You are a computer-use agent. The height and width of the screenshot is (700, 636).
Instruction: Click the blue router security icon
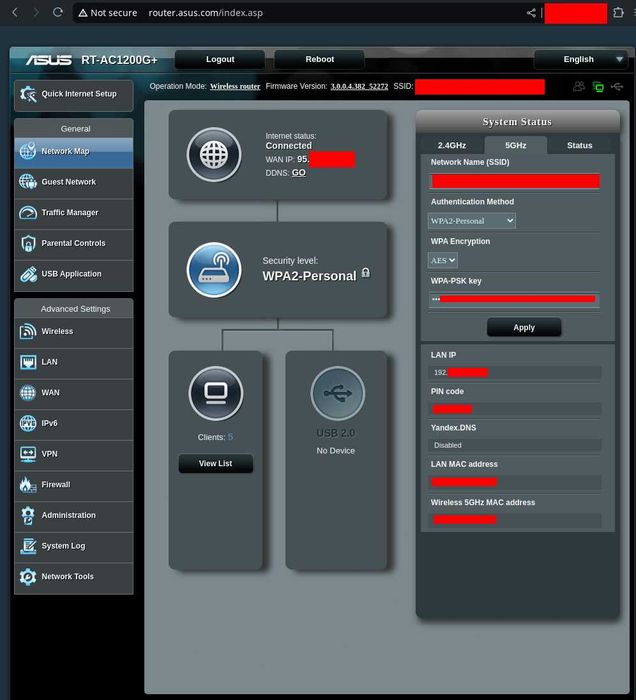[214, 270]
